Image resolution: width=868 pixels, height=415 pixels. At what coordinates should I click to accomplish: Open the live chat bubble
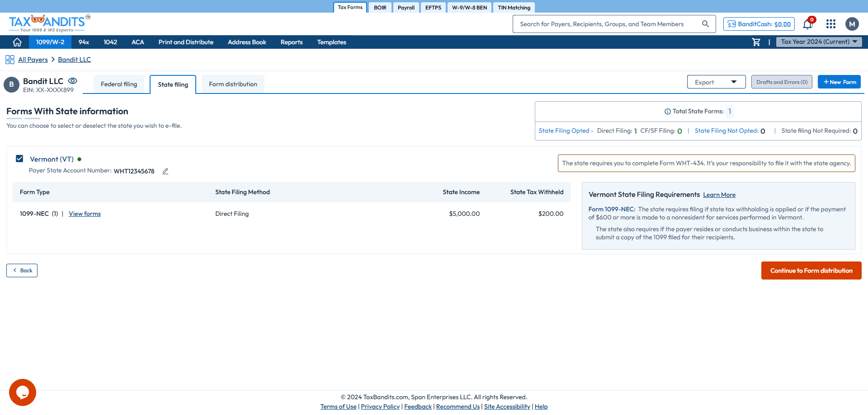(x=23, y=392)
